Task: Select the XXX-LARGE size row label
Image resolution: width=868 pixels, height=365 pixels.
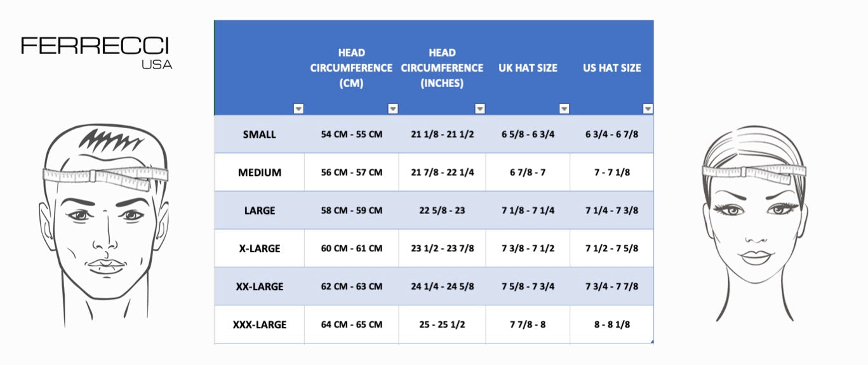Action: [x=259, y=325]
